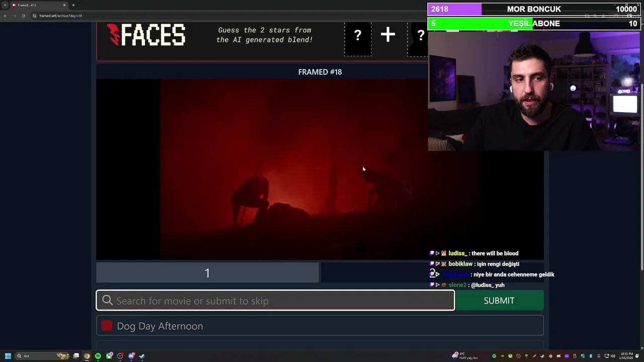
Task: Click the Xbox tray icon
Action: [510, 356]
